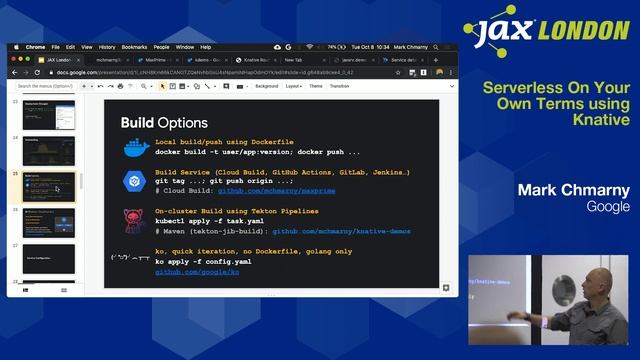Go forward to next page
The image size is (640, 360).
[26, 73]
